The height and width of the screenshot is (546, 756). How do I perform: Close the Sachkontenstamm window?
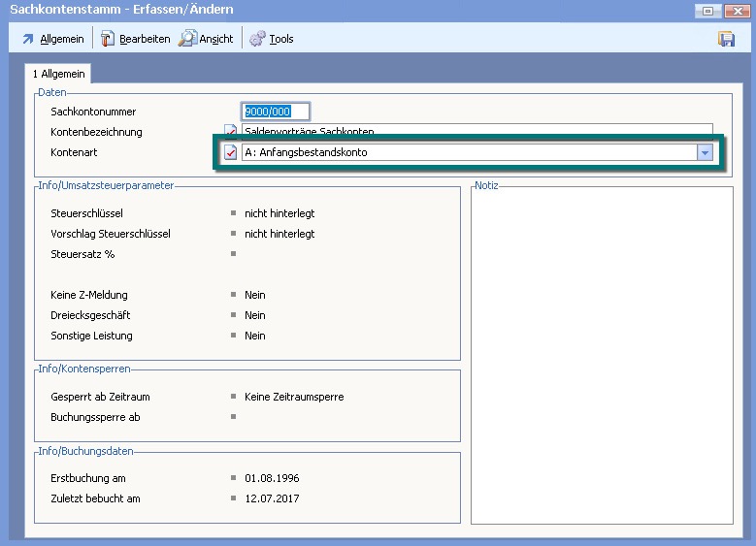point(735,10)
